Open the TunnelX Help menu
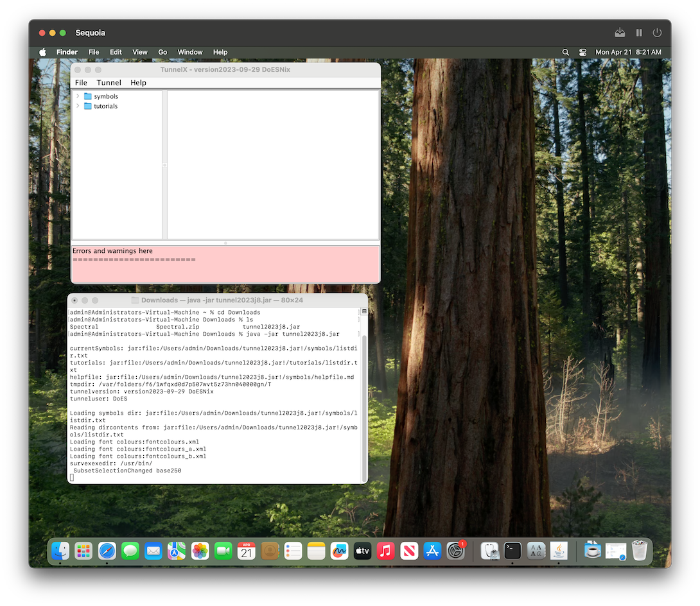This screenshot has height=606, width=700. pos(138,82)
